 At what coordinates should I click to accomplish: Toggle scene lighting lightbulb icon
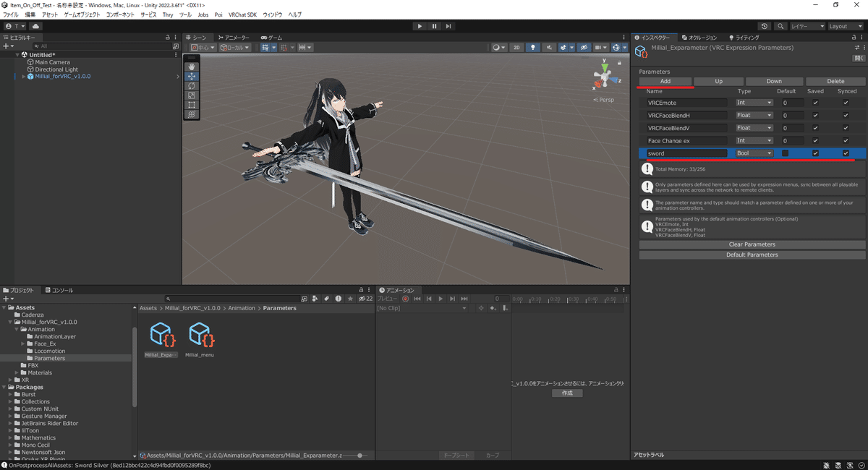click(x=533, y=48)
